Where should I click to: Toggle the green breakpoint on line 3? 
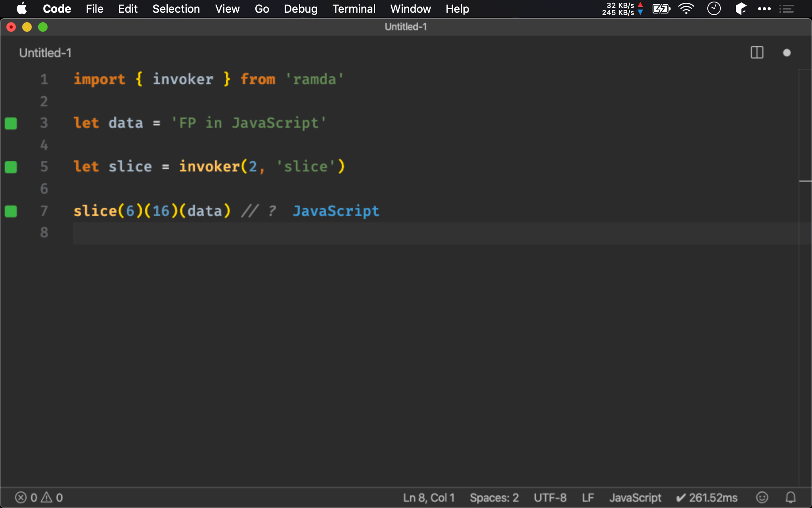(x=11, y=123)
